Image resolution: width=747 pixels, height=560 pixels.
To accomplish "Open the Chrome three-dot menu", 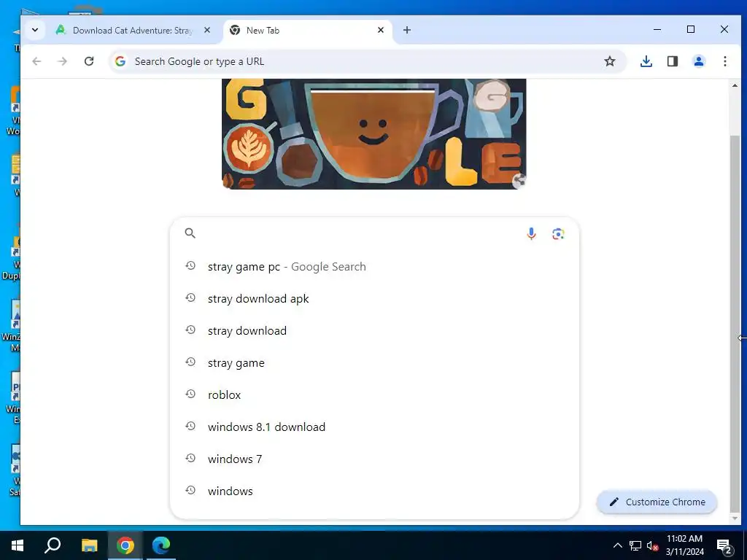I will [724, 61].
